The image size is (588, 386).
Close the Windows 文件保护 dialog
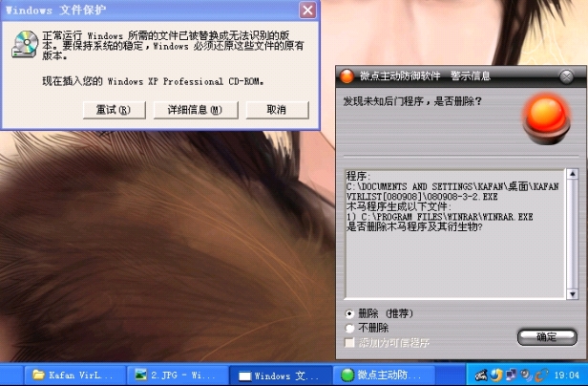point(308,11)
